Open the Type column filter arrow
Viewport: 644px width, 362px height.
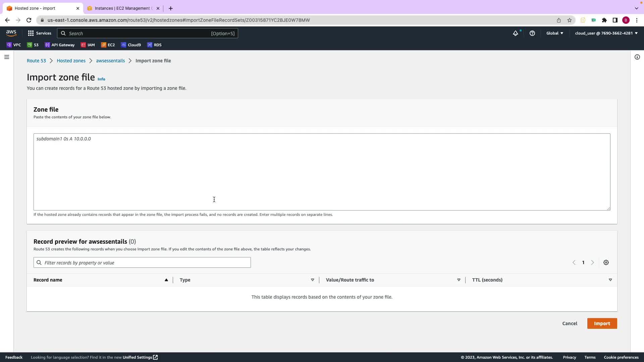[312, 280]
